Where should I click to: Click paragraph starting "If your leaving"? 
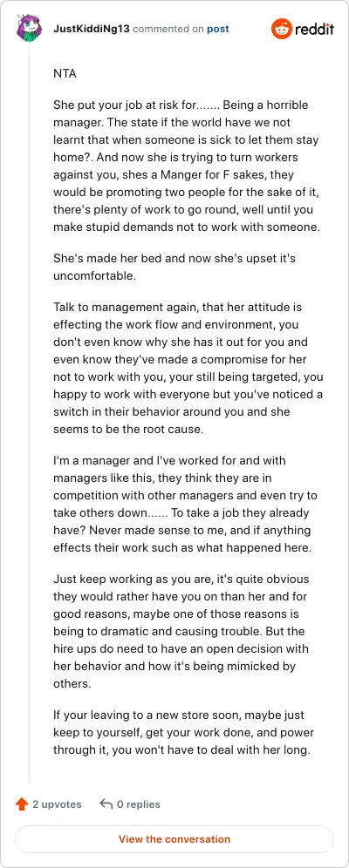(183, 733)
